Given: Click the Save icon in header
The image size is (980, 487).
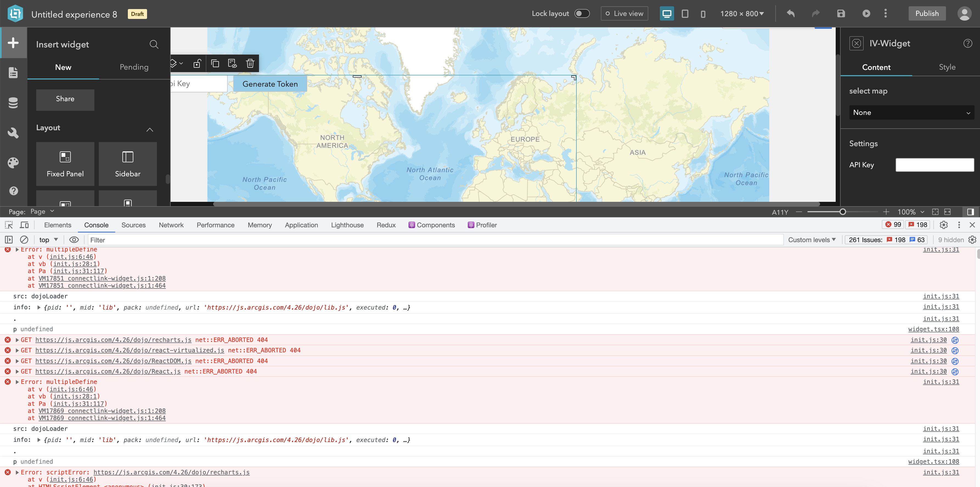Looking at the screenshot, I should (841, 14).
